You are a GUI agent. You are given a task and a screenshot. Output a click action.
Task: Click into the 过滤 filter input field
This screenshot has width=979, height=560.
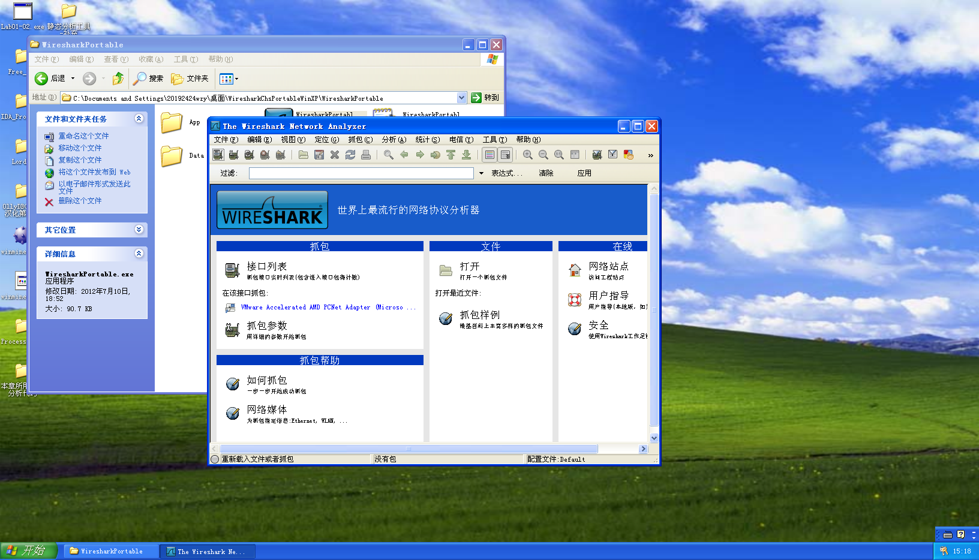[361, 173]
